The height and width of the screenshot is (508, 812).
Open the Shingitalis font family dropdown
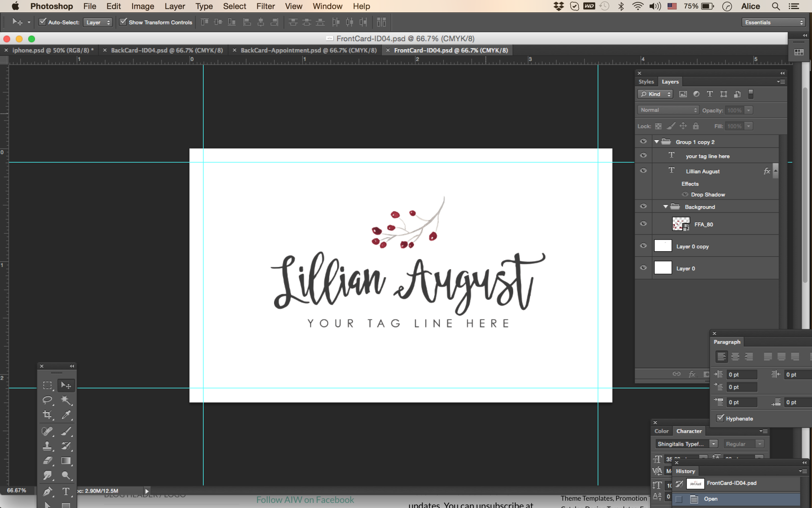point(713,444)
